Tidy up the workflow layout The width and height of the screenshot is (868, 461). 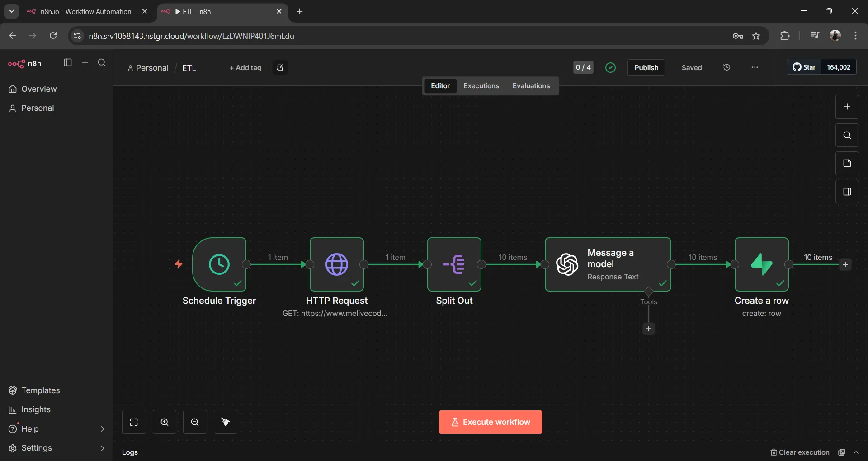point(225,422)
